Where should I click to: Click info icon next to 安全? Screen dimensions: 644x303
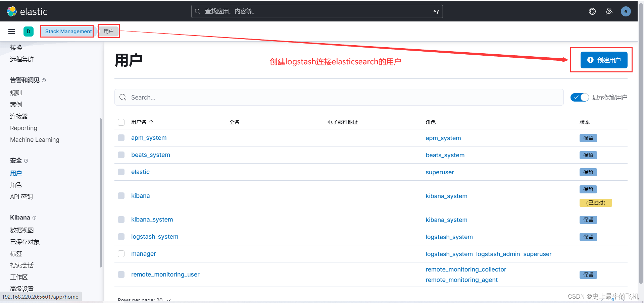tap(26, 161)
